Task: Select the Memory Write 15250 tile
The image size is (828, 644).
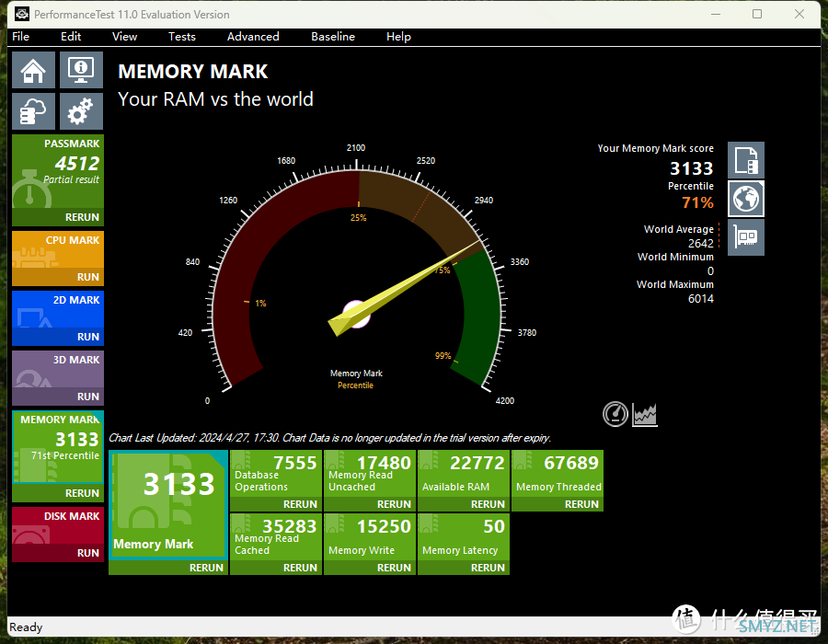Action: (370, 537)
